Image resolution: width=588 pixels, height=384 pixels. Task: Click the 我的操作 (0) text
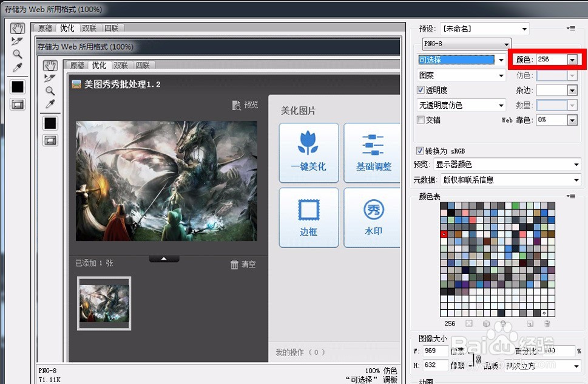pyautogui.click(x=300, y=352)
